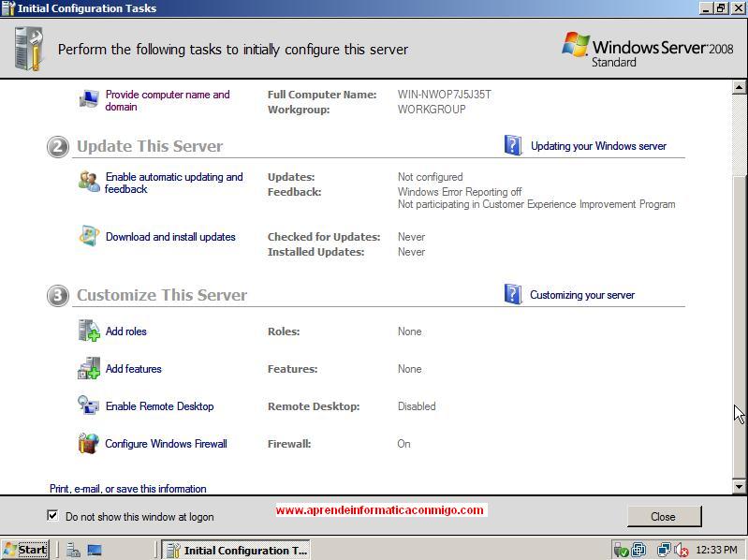The width and height of the screenshot is (748, 560).
Task: Click Initial Configuration Tasks taskbar button
Action: coord(236,550)
